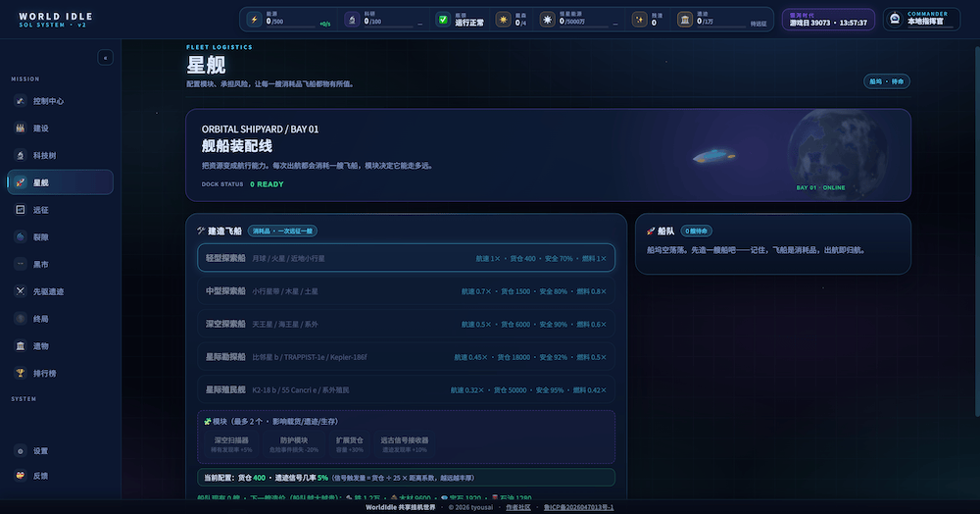Click the 控制中心 satellite sidebar icon
This screenshot has width=980, height=514.
pyautogui.click(x=20, y=101)
